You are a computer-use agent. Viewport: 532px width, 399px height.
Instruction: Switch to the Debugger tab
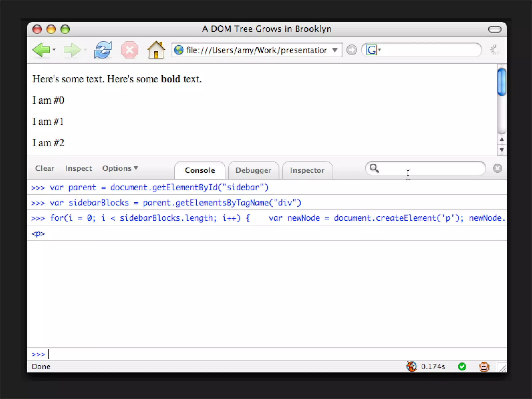pyautogui.click(x=253, y=170)
